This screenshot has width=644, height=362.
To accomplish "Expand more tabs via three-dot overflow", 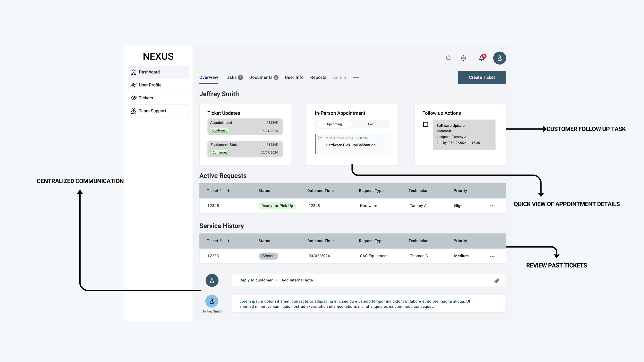I will 356,77.
